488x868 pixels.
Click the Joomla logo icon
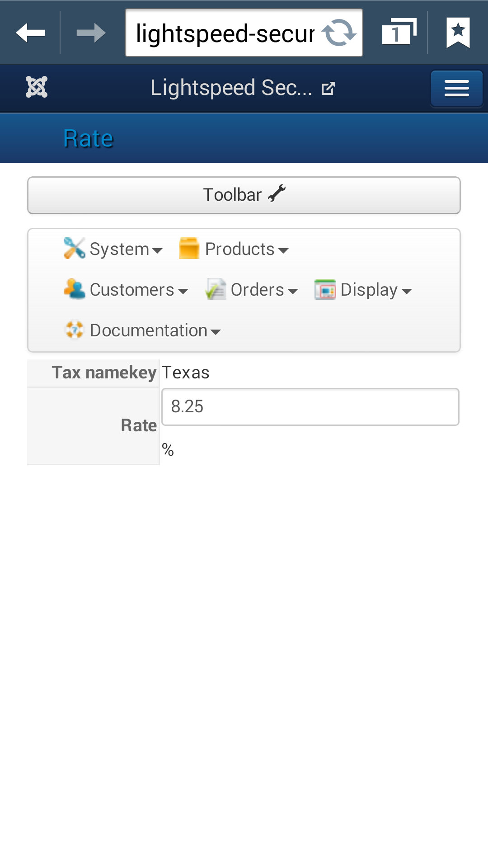(x=37, y=87)
